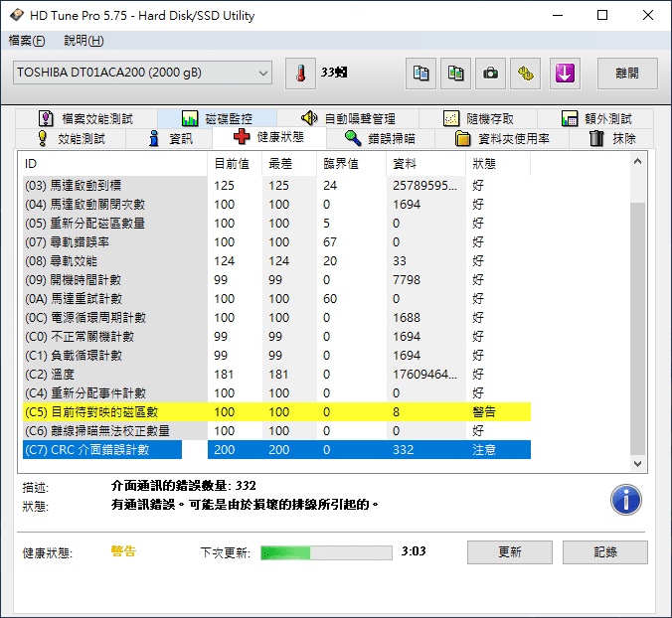The height and width of the screenshot is (618, 672).
Task: Copy info to clipboard icon
Action: pos(420,74)
